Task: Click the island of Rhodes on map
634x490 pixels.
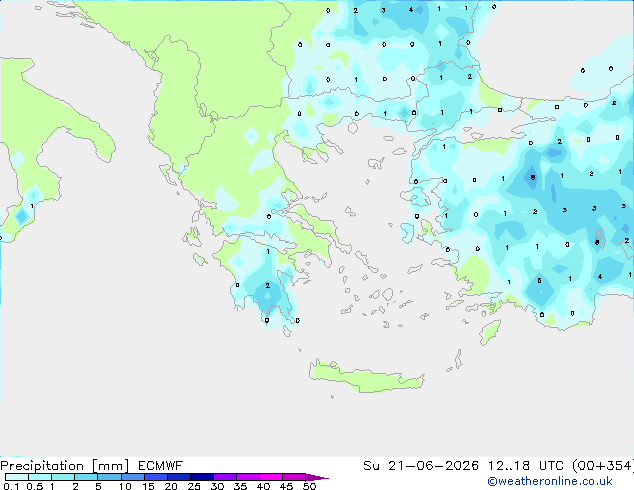Action: pyautogui.click(x=490, y=332)
